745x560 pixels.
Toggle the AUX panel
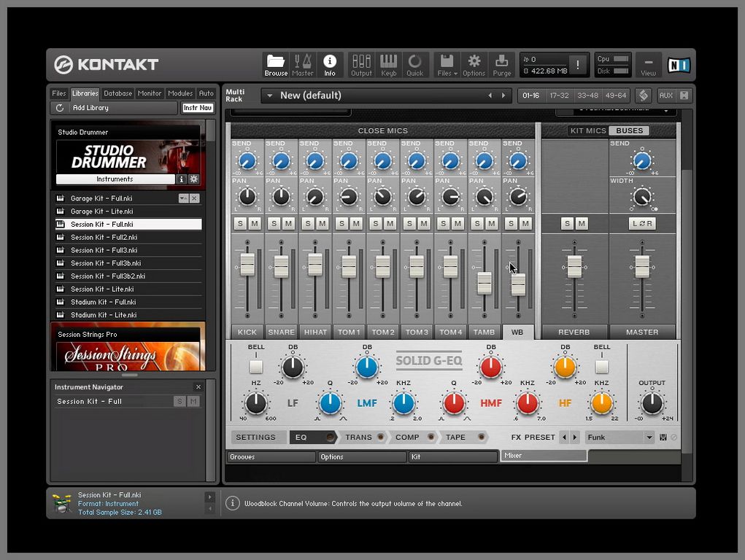(x=665, y=96)
